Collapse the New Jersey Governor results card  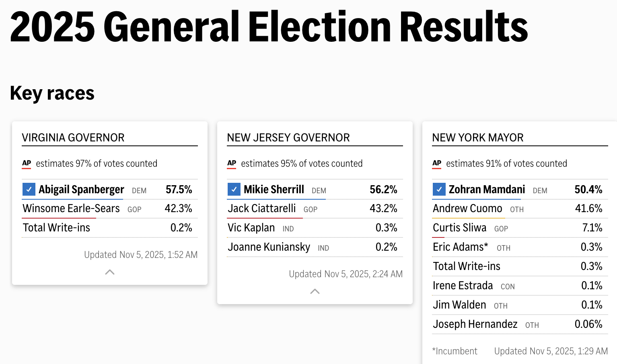[315, 291]
